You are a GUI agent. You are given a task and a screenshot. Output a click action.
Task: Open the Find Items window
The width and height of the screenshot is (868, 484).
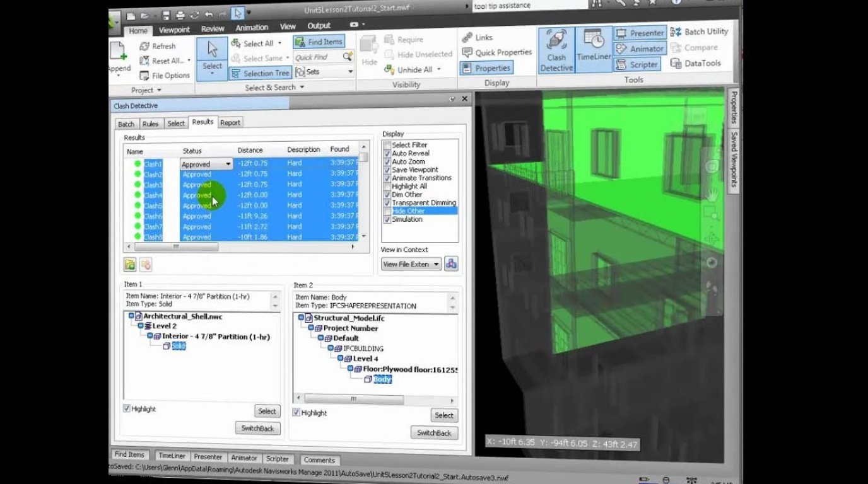pyautogui.click(x=319, y=42)
